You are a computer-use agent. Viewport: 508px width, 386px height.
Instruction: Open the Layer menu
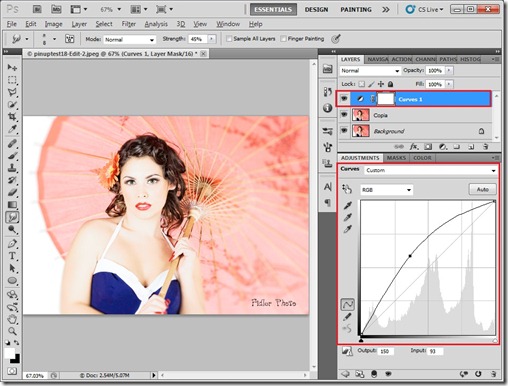click(79, 24)
